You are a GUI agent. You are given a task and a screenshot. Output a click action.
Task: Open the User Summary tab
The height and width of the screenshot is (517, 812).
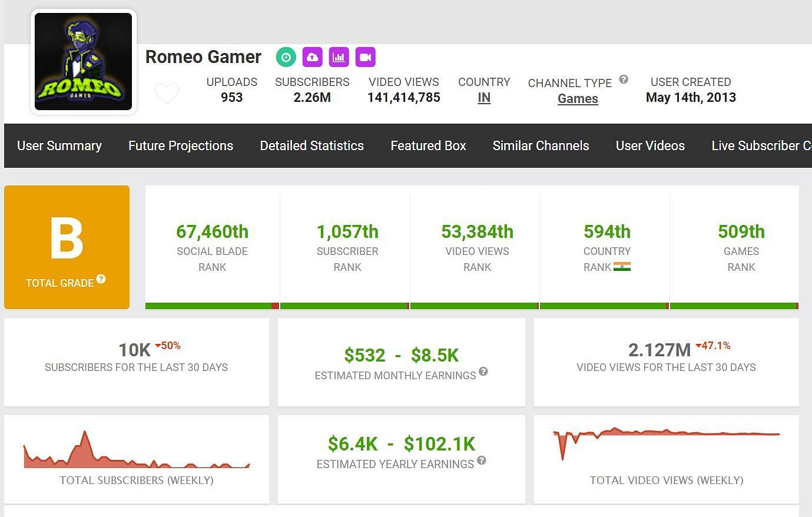[x=59, y=145]
